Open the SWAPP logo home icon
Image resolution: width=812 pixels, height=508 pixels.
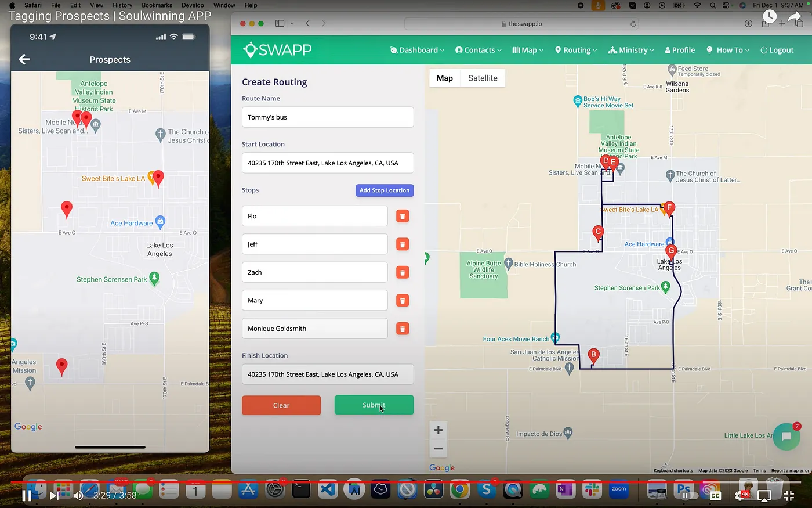pos(252,50)
